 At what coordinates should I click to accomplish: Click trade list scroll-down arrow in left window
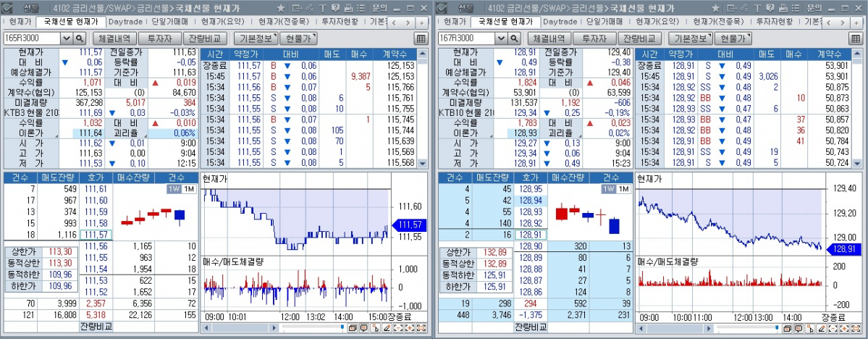423,164
